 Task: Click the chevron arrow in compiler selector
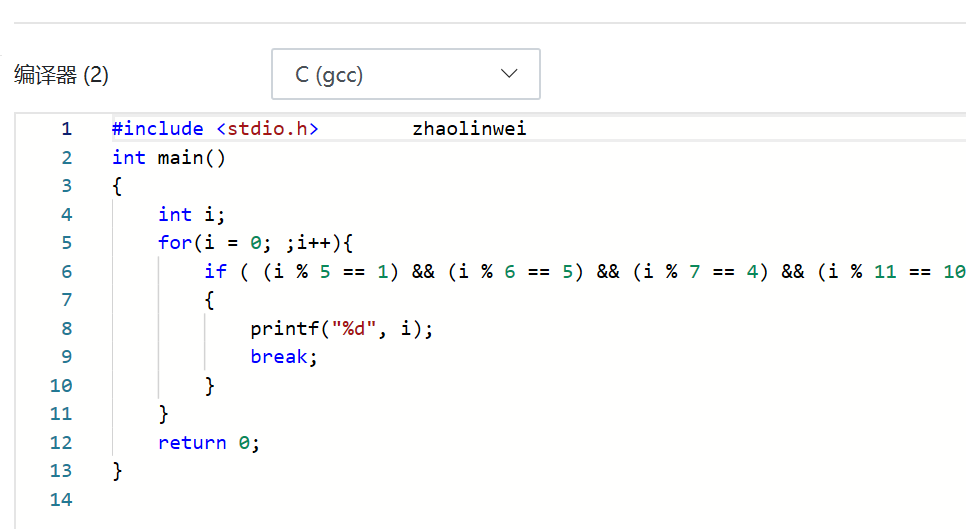(509, 74)
